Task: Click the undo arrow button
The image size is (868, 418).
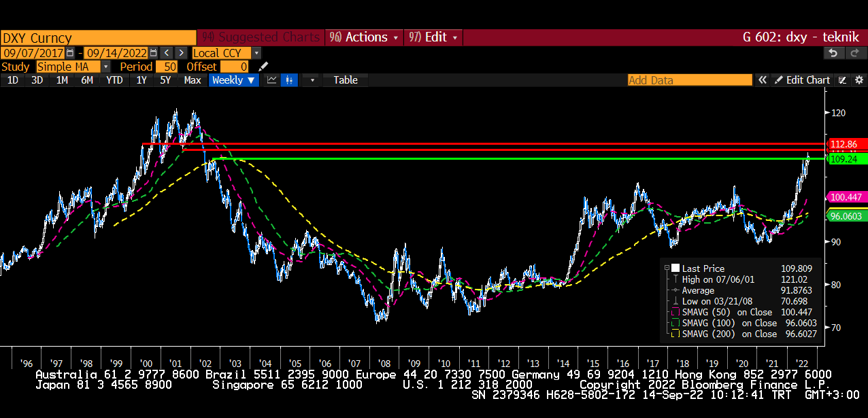Action: tap(832, 52)
